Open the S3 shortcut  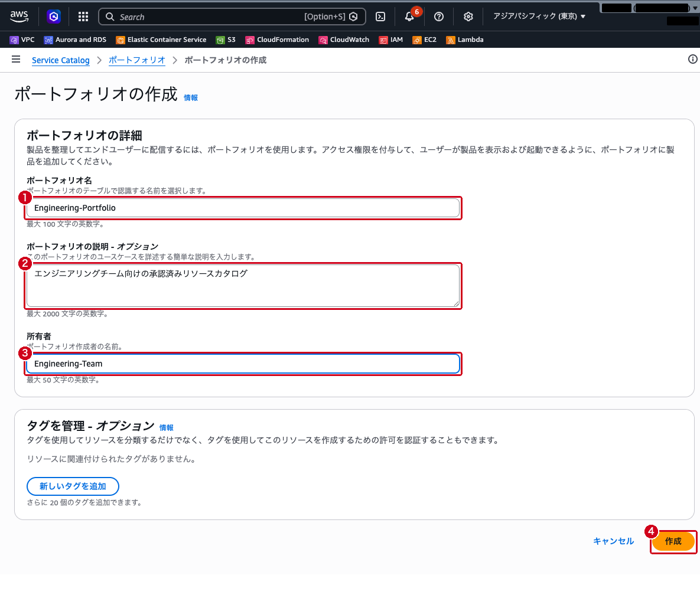pyautogui.click(x=226, y=40)
